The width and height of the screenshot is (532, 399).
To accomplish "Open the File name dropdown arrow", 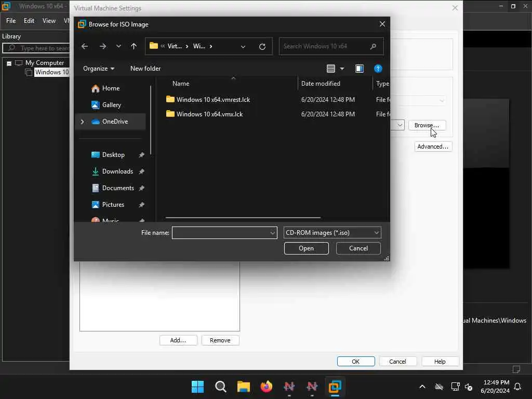I will tap(272, 233).
